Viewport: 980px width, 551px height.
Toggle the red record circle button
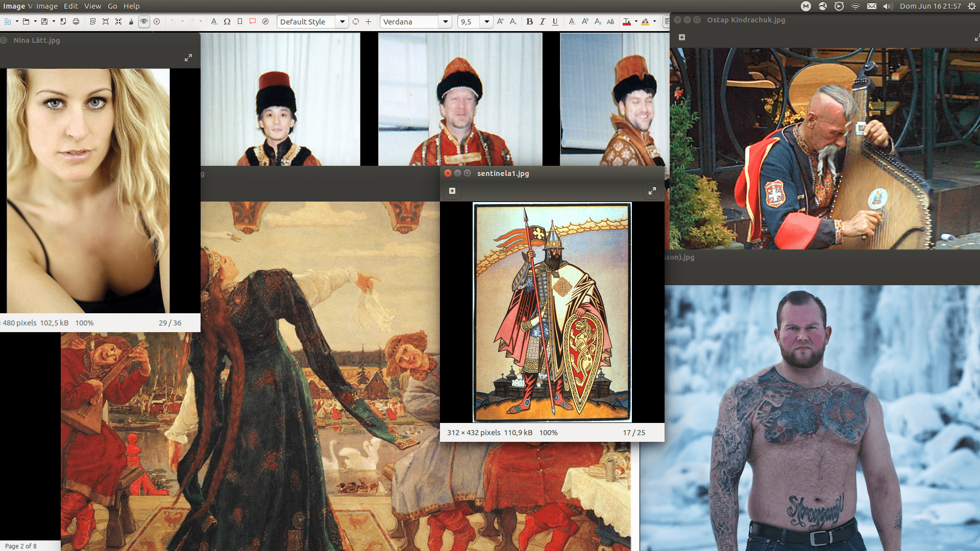pyautogui.click(x=157, y=22)
